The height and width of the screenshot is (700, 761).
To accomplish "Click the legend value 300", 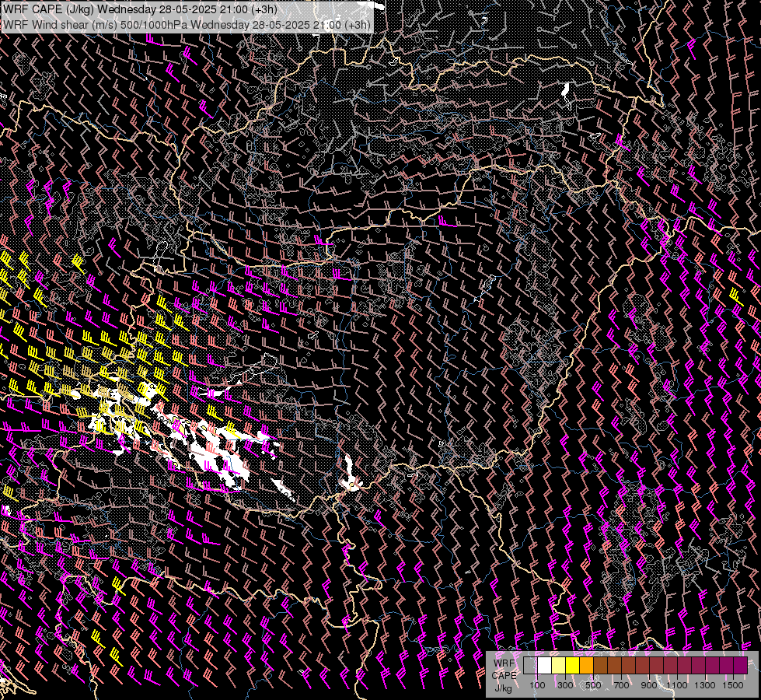I will click(x=565, y=685).
